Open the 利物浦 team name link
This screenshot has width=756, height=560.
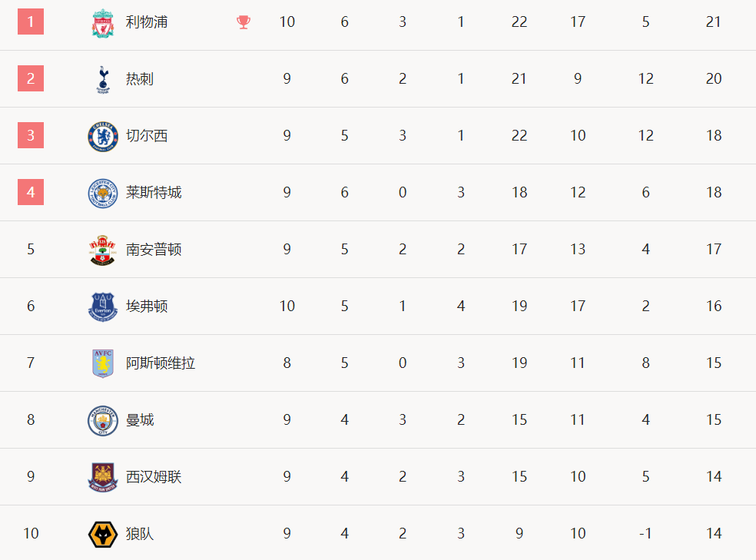point(147,22)
